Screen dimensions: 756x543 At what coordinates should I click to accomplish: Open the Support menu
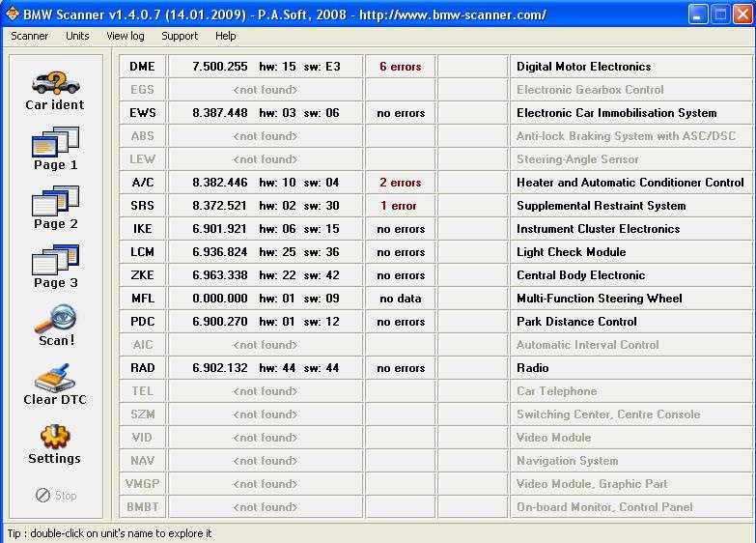[180, 36]
